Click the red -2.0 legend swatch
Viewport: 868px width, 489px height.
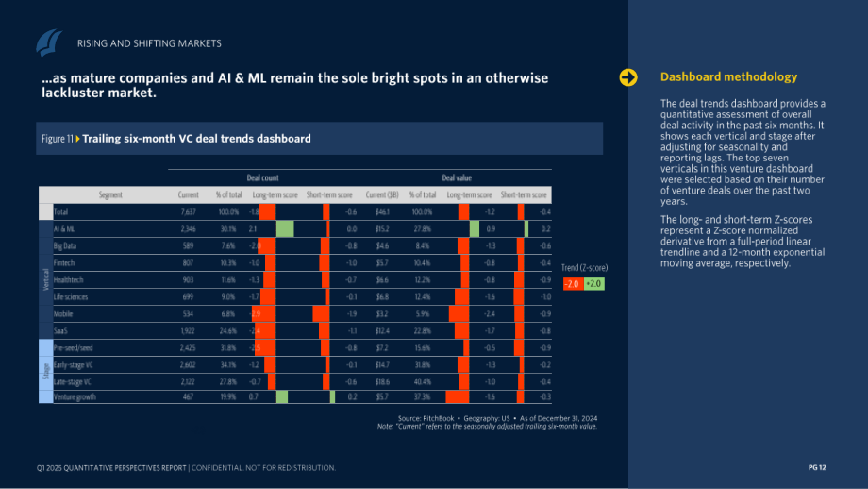[x=573, y=284]
